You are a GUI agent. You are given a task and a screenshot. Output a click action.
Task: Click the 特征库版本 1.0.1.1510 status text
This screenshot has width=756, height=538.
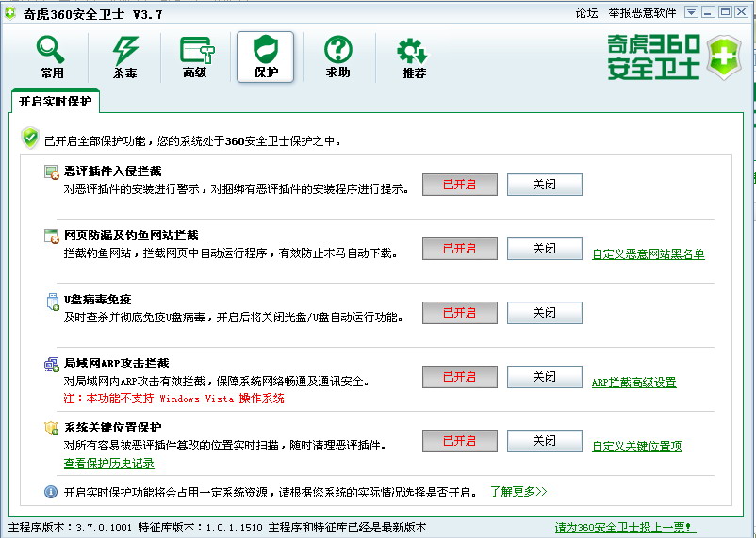click(x=200, y=528)
